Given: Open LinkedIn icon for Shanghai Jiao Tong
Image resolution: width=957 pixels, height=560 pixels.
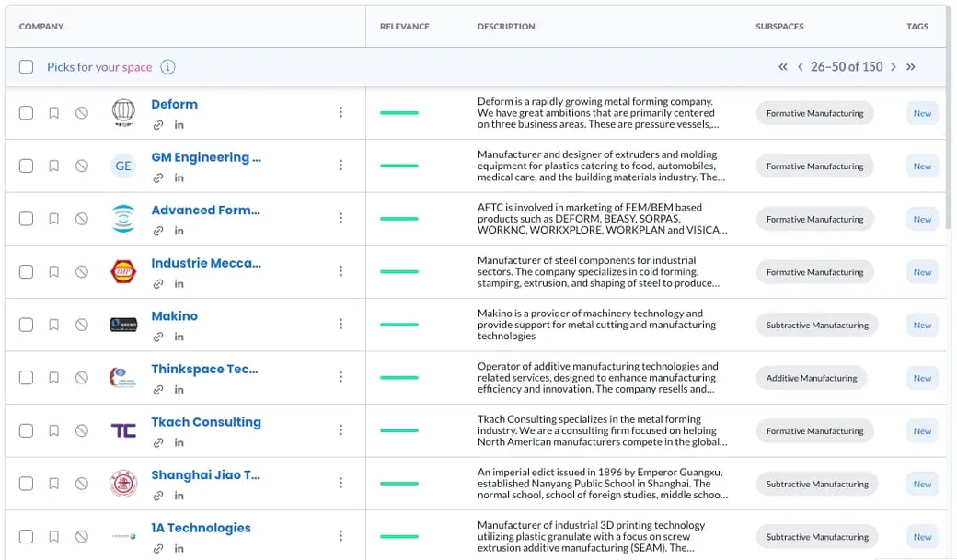Looking at the screenshot, I should click(x=179, y=496).
